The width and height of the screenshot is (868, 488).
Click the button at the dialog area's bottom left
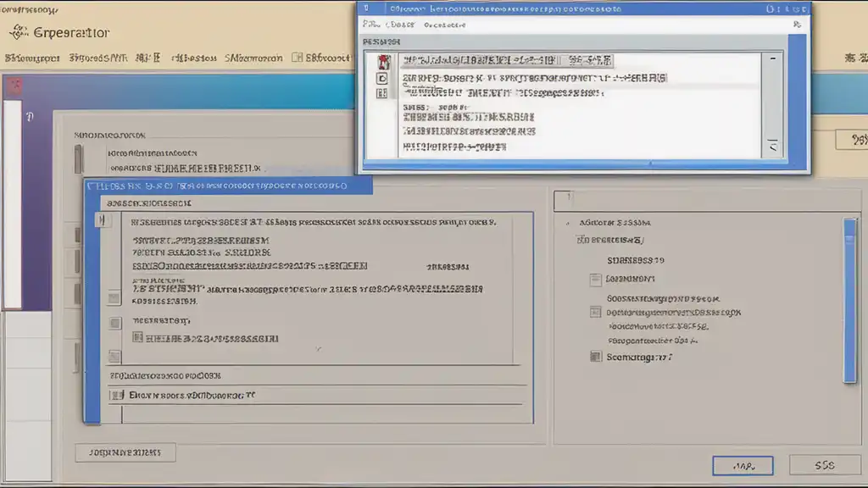125,452
